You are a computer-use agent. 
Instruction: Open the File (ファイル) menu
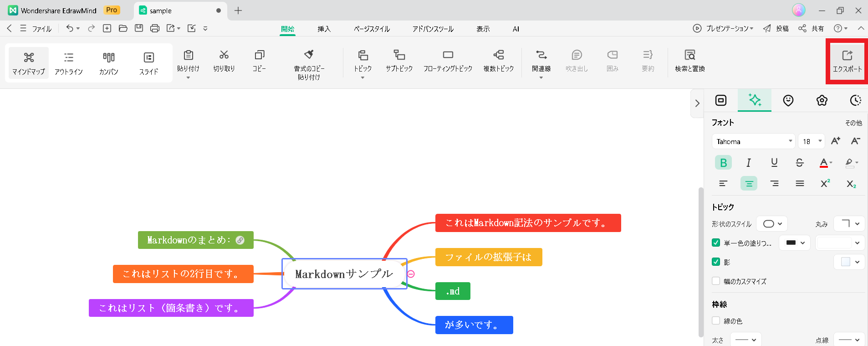pyautogui.click(x=41, y=29)
